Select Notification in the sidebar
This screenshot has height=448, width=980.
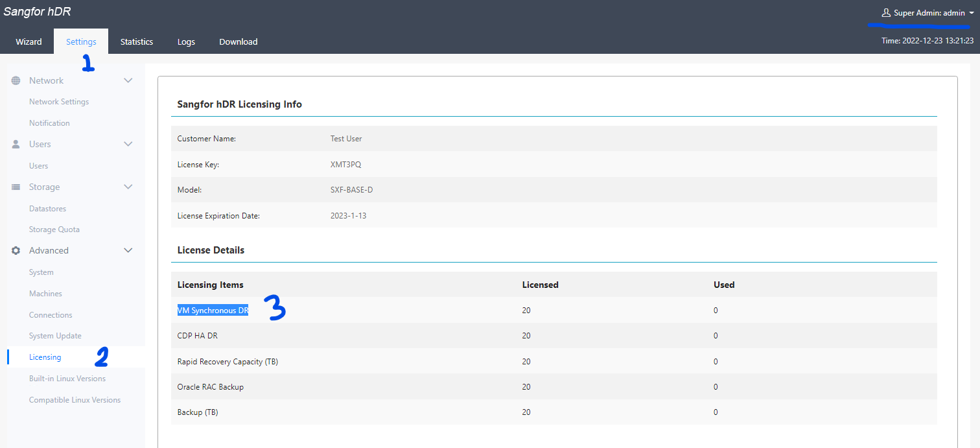tap(49, 123)
